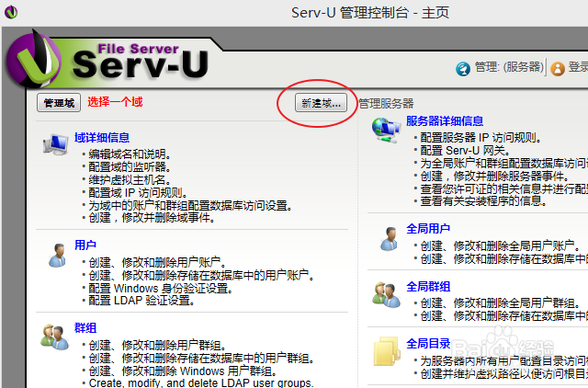The width and height of the screenshot is (588, 388).
Task: Open the 管理域 button
Action: point(59,103)
